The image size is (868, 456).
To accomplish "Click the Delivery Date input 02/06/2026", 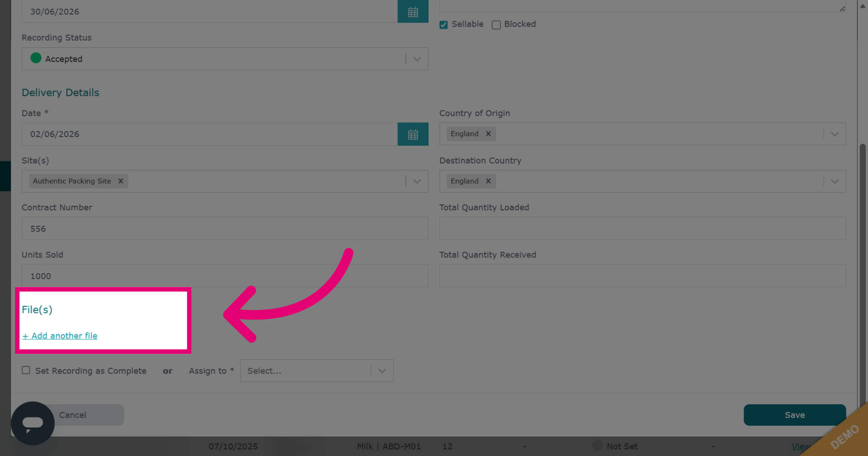I will coord(209,134).
